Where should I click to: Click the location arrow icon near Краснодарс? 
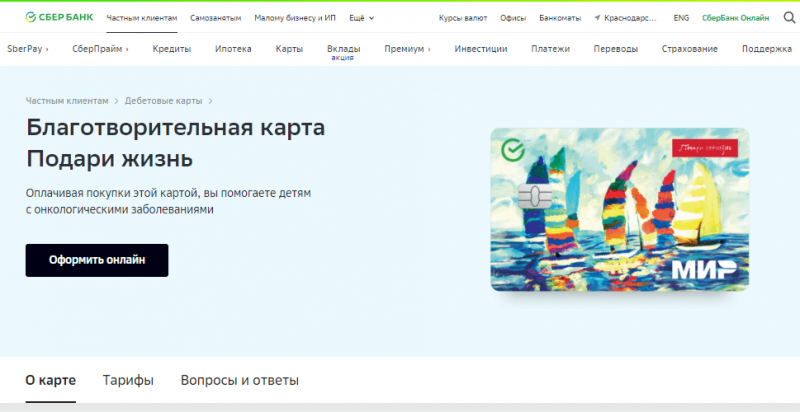[597, 18]
